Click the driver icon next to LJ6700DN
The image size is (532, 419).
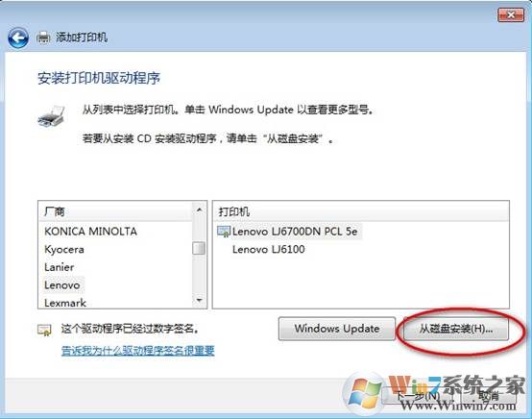point(223,232)
